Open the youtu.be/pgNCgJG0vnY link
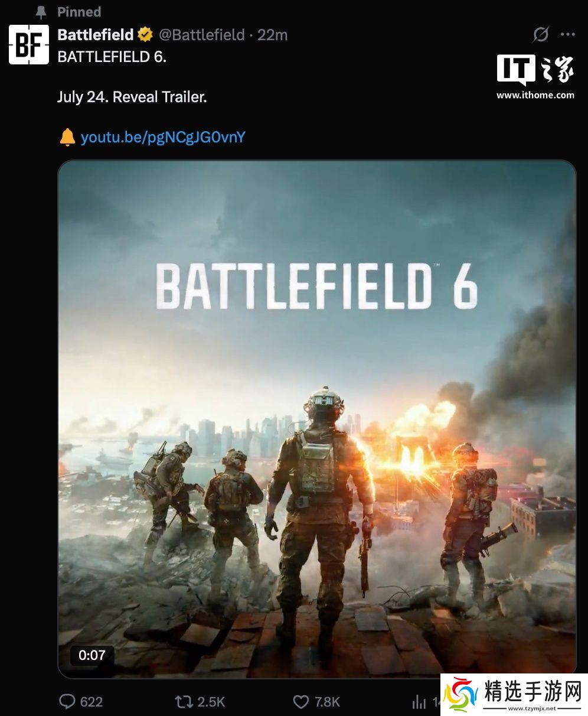Screen dimensions: 588x716 pos(163,138)
